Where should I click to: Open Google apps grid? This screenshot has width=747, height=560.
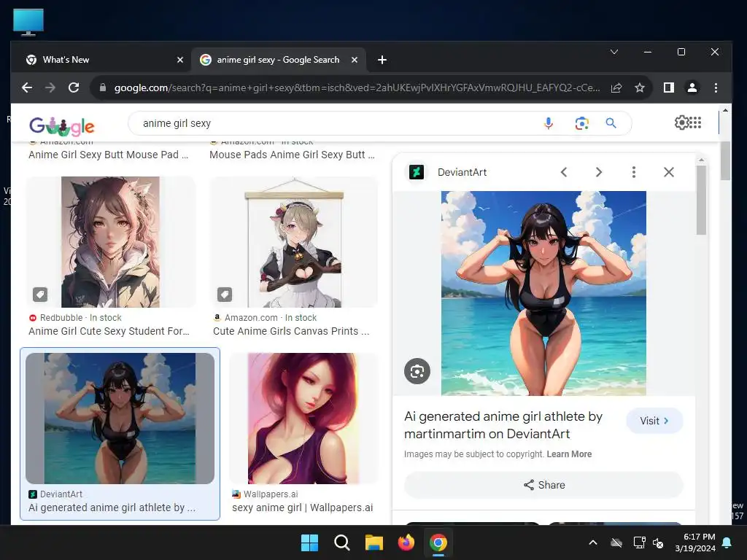point(695,122)
